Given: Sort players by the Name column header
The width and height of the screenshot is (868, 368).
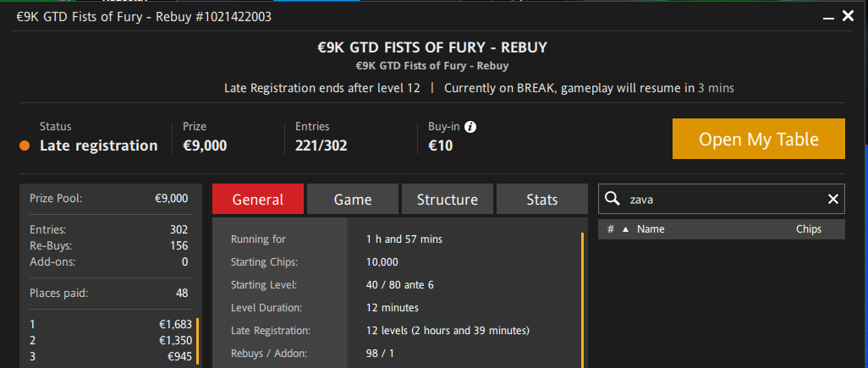Looking at the screenshot, I should tap(651, 229).
